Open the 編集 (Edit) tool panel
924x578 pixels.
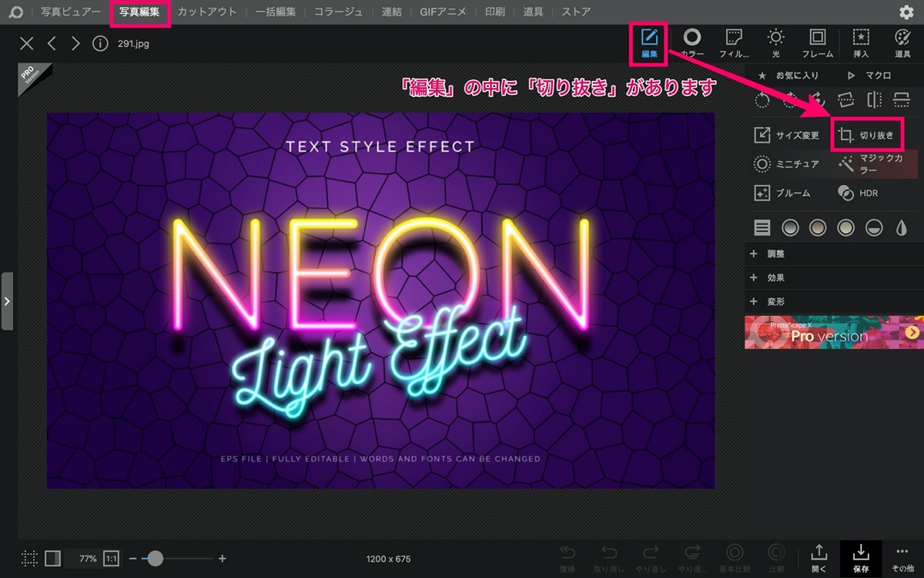(x=649, y=42)
